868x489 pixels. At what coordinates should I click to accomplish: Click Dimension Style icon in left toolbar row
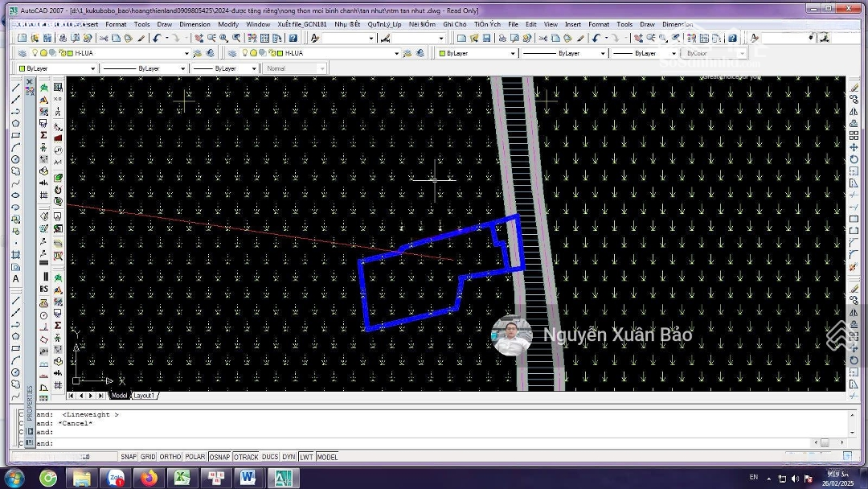(x=385, y=38)
